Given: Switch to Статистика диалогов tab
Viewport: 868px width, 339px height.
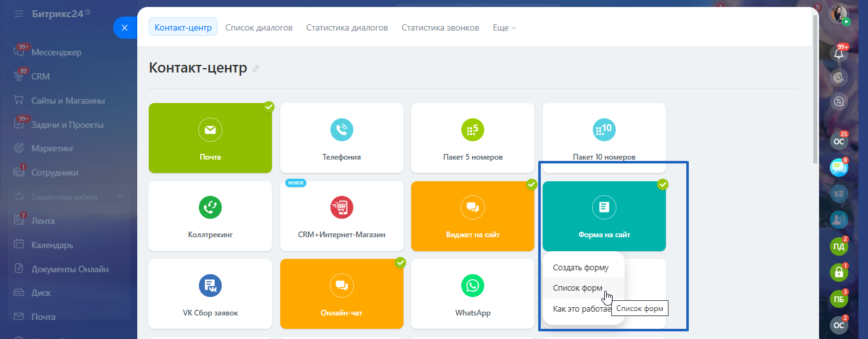Looking at the screenshot, I should [347, 28].
